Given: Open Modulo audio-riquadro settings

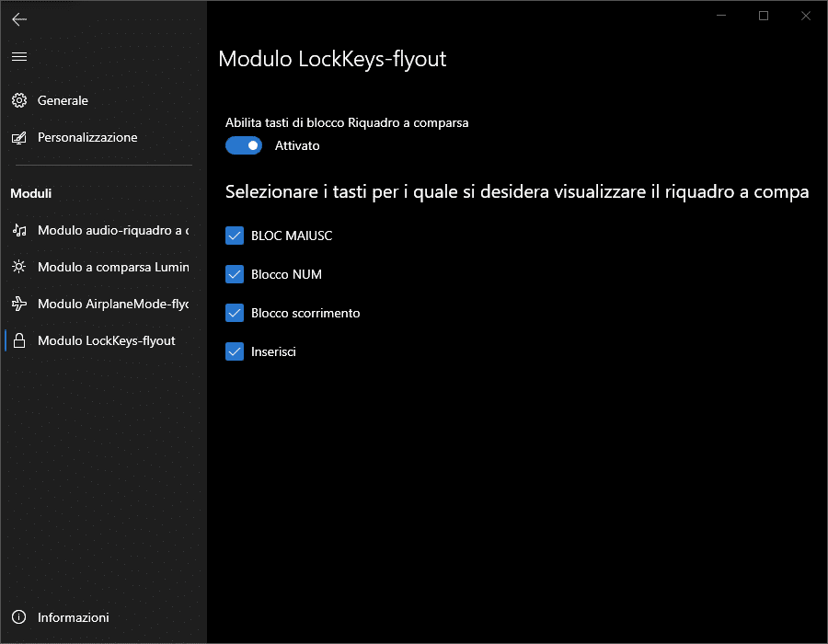Looking at the screenshot, I should click(x=112, y=230).
